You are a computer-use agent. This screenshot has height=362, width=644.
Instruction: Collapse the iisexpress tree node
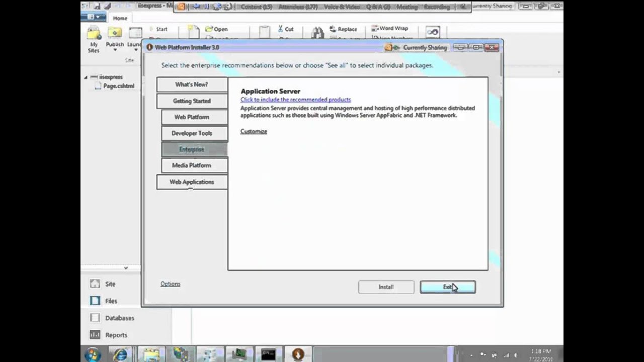pyautogui.click(x=86, y=77)
